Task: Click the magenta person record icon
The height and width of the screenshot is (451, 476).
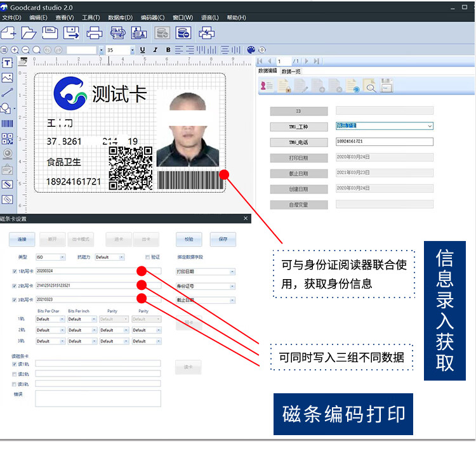Action: pyautogui.click(x=267, y=86)
